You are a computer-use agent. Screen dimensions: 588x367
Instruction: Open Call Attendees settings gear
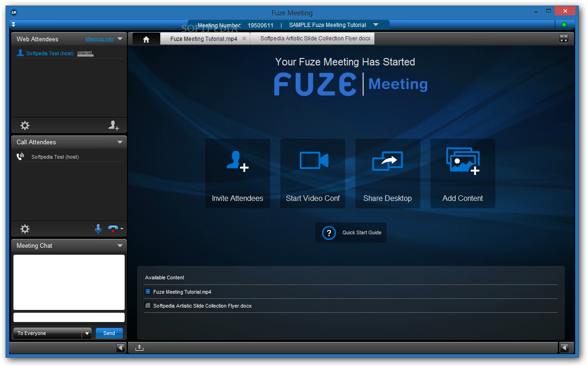[25, 229]
